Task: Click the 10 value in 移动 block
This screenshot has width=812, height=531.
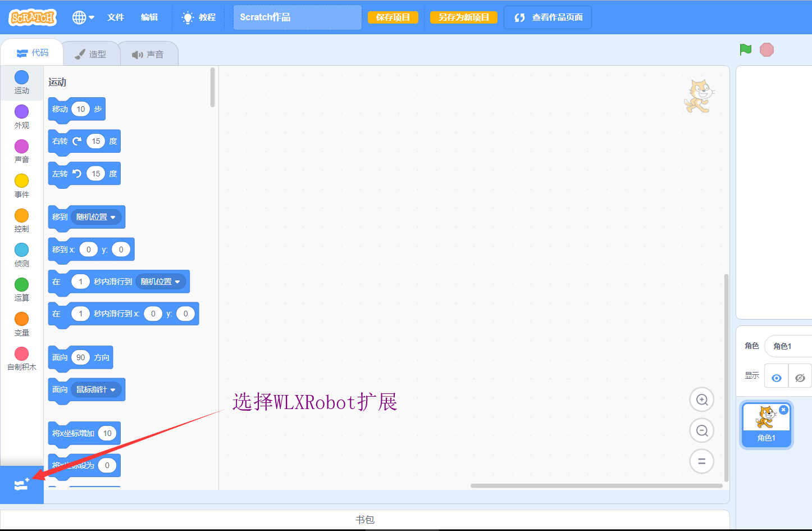Action: coord(81,109)
